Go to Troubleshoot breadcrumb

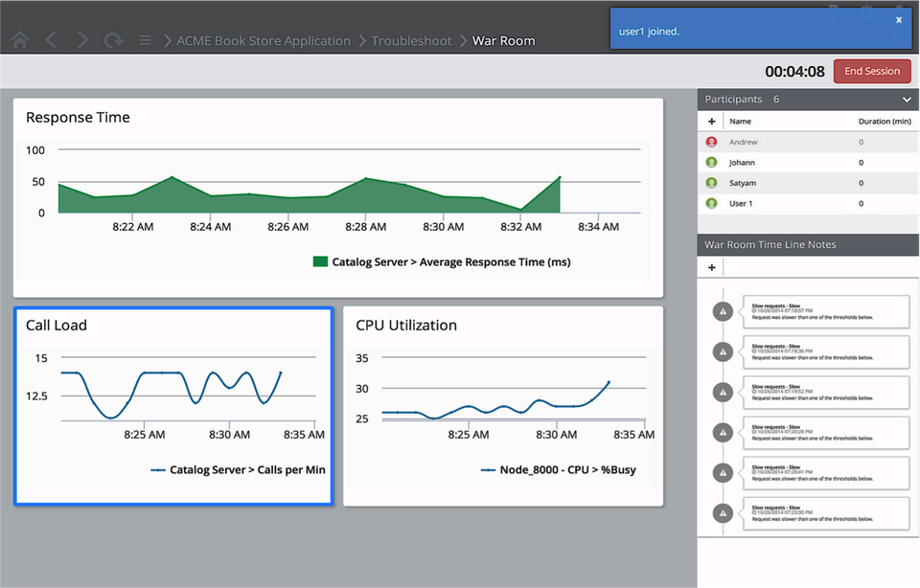411,41
